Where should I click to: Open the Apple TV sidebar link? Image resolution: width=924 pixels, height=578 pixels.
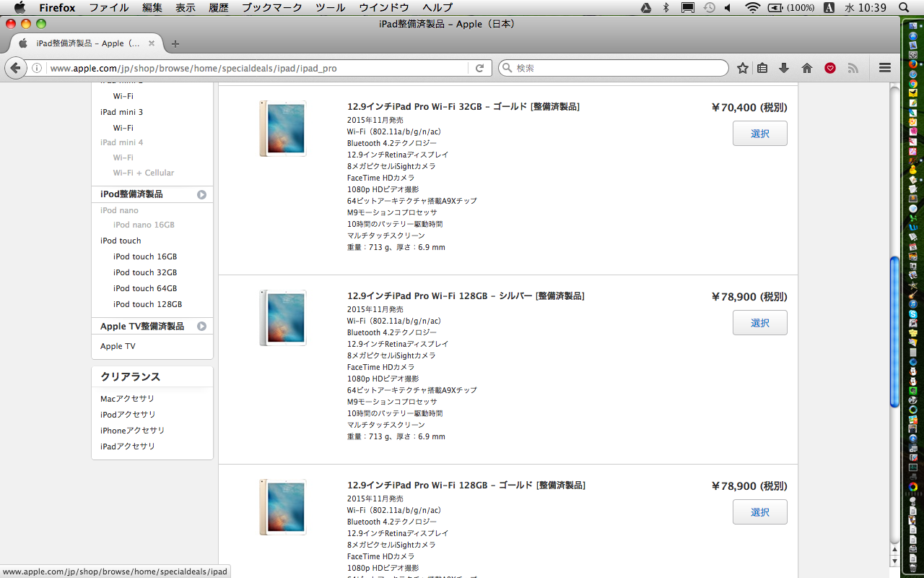(118, 346)
